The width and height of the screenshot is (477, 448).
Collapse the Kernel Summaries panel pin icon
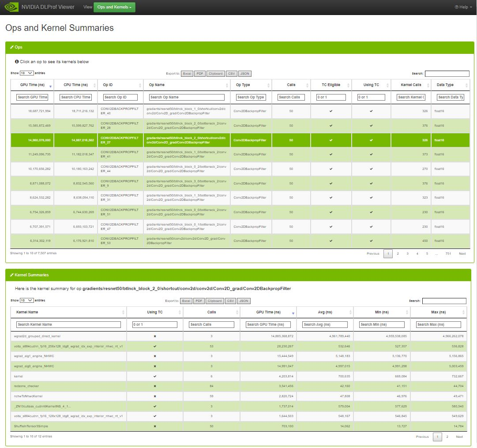tap(12, 275)
